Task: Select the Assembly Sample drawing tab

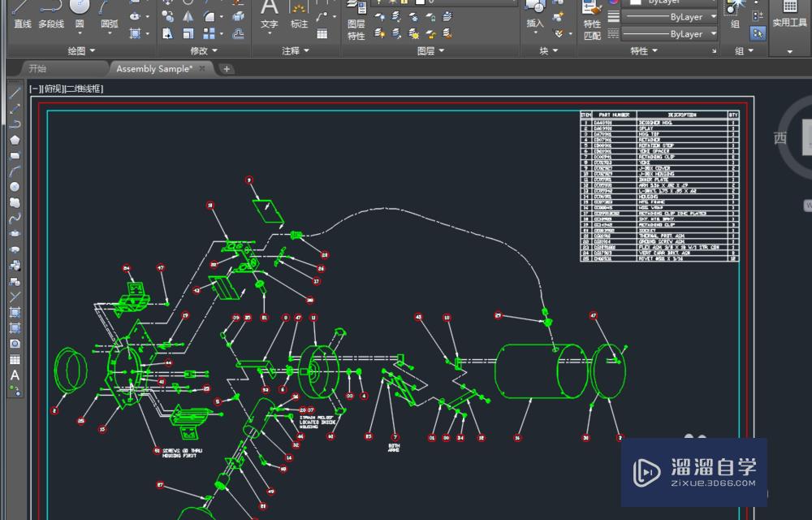Action: click(x=154, y=69)
